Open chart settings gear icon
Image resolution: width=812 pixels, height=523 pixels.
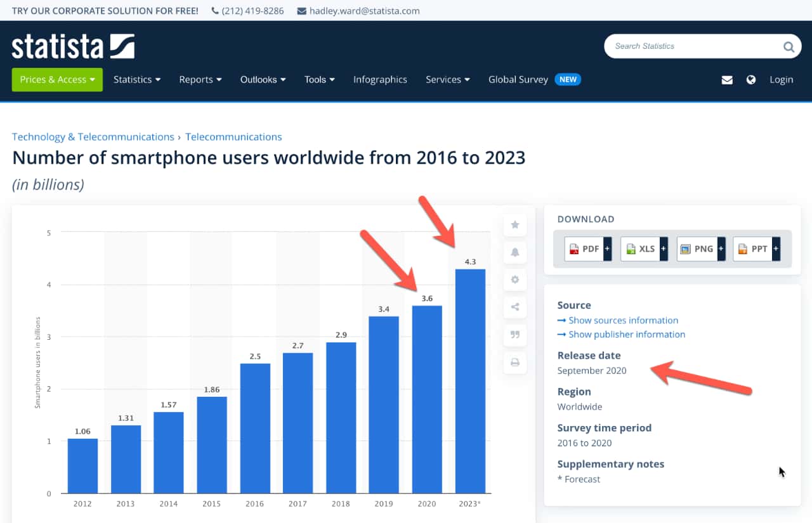515,280
